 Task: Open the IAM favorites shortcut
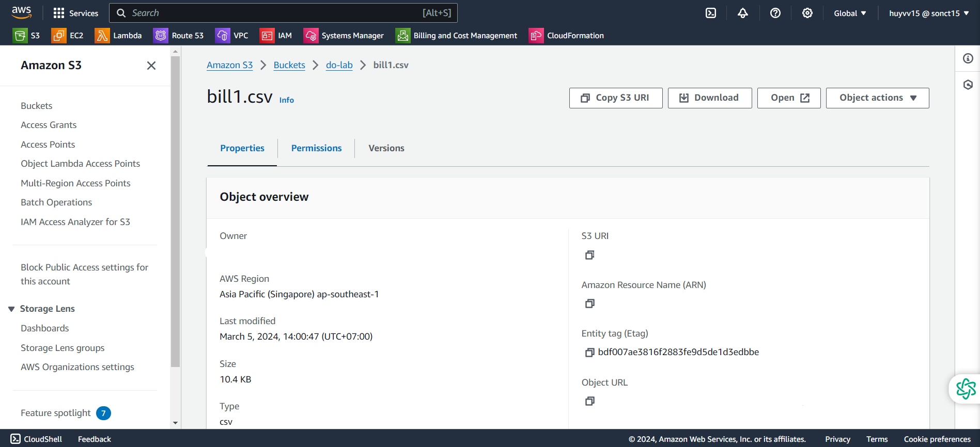point(276,36)
